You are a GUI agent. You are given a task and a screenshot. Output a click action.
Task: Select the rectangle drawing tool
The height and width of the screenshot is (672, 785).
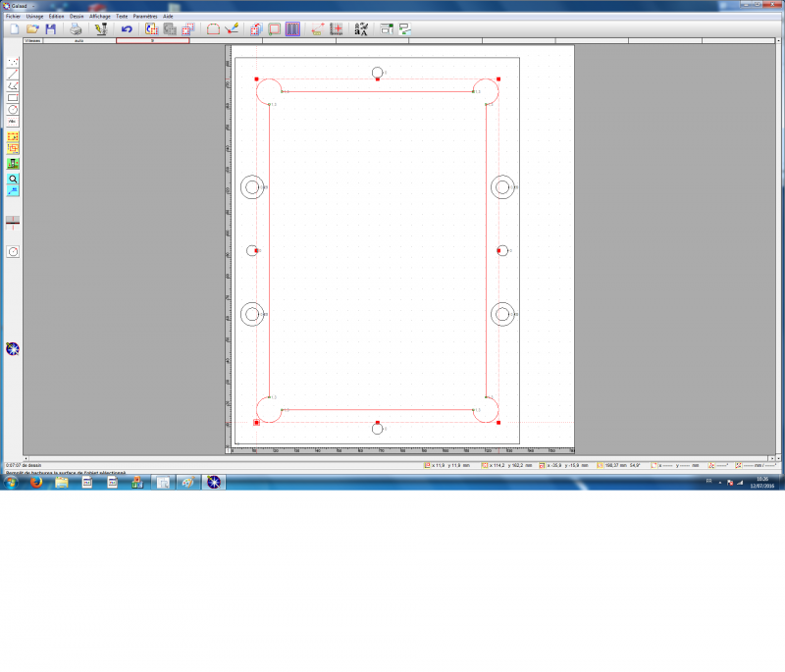13,97
